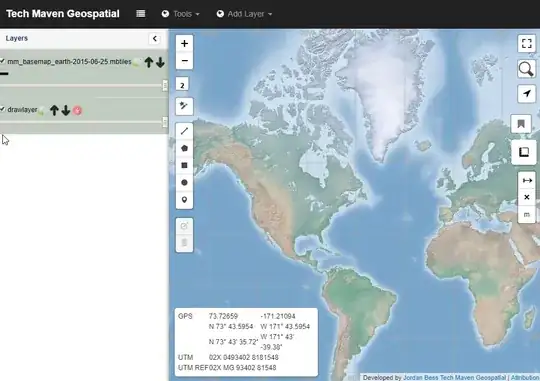Click the delete features trash icon

(x=184, y=243)
